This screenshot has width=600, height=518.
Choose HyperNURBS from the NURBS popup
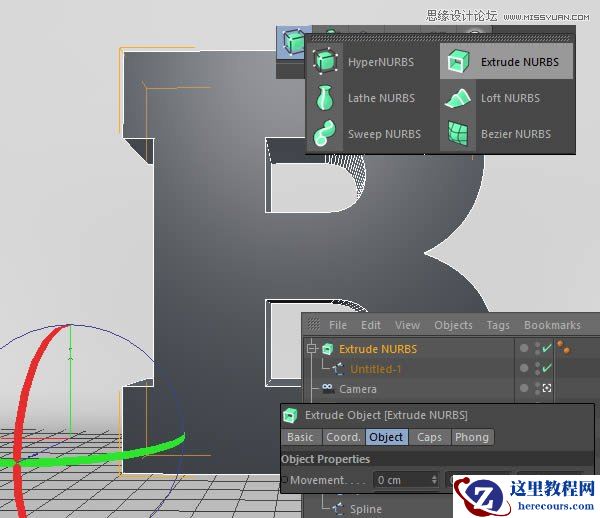373,62
